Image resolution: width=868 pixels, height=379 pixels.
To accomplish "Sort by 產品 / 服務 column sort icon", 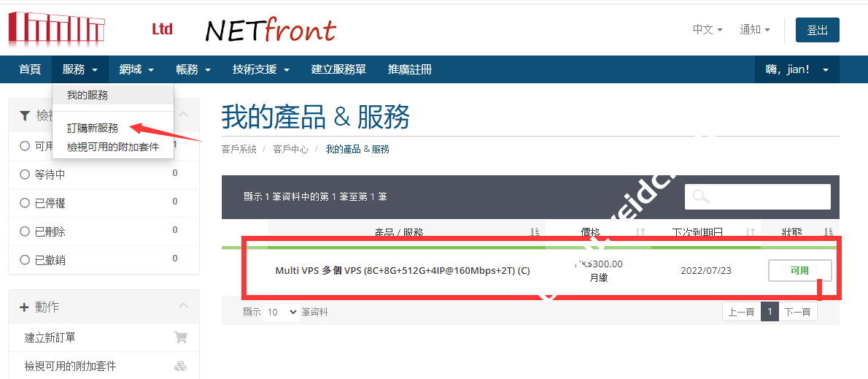I will 535,233.
